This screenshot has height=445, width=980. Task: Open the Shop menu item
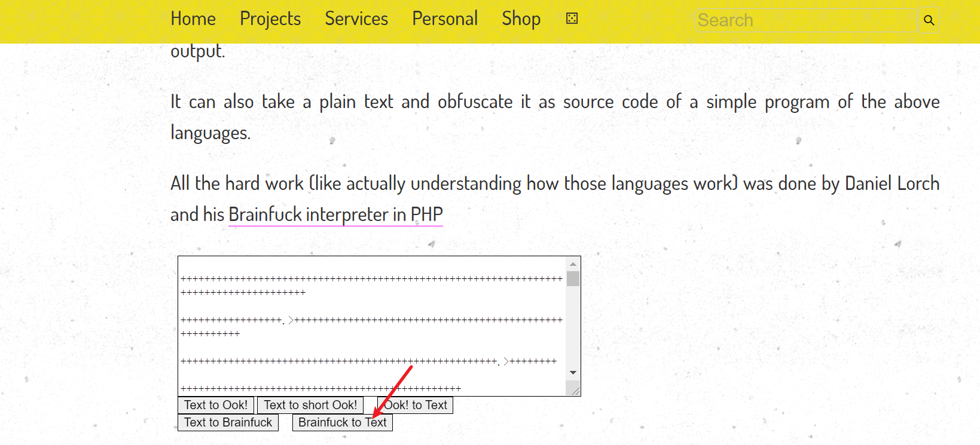[x=521, y=19]
